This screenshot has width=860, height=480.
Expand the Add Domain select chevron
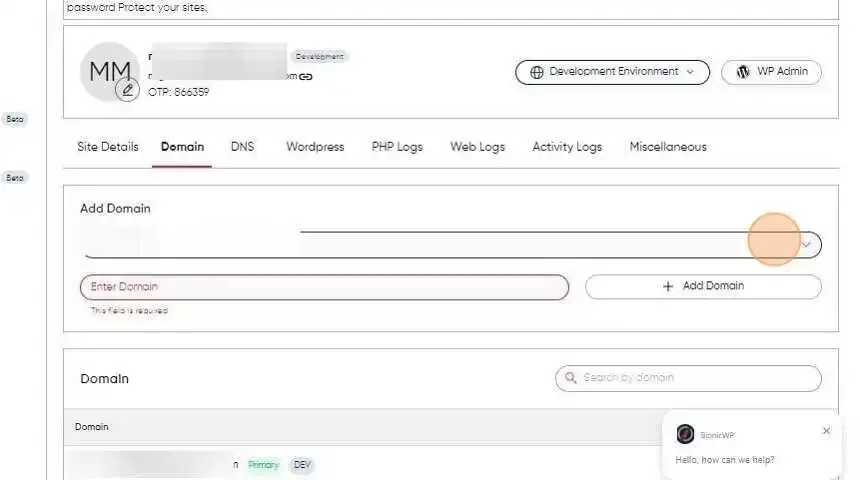tap(806, 244)
